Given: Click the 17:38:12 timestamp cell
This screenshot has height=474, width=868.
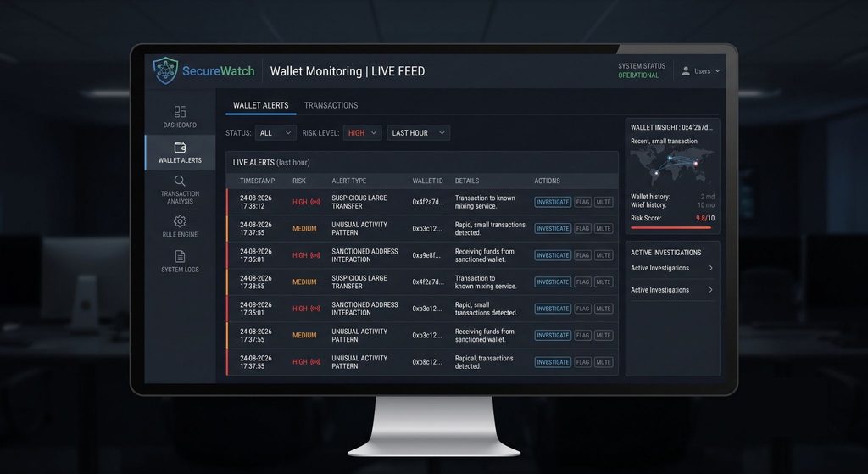Looking at the screenshot, I should pos(256,202).
